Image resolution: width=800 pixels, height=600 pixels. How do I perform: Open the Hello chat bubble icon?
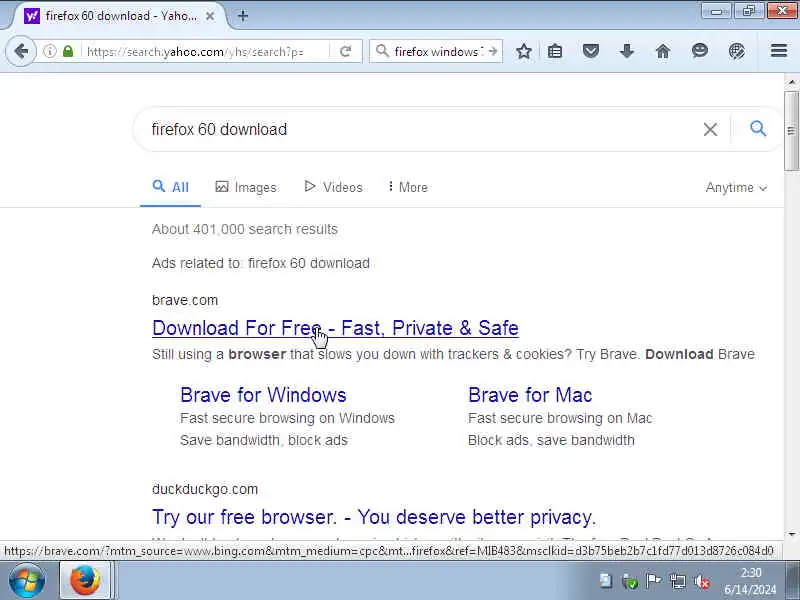point(699,51)
